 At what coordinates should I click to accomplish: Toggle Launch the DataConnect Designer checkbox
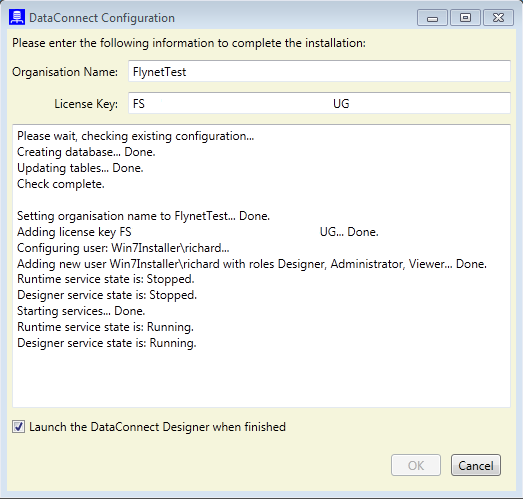pyautogui.click(x=18, y=427)
